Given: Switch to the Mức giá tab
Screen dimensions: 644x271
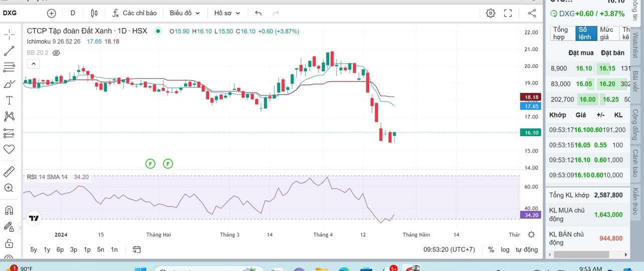Looking at the screenshot, I should [607, 33].
